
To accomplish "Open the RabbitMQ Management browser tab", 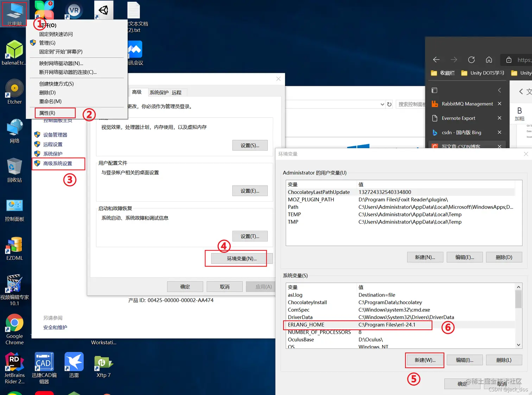I will coord(467,104).
